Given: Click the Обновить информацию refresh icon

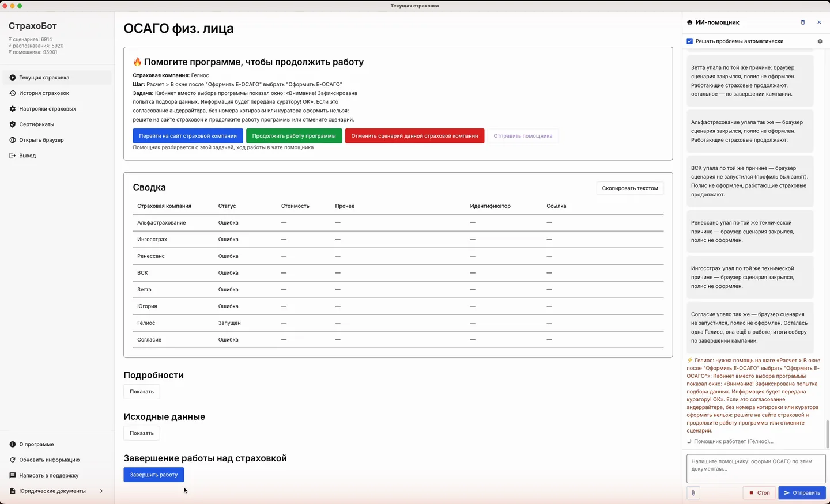Looking at the screenshot, I should click(x=13, y=460).
